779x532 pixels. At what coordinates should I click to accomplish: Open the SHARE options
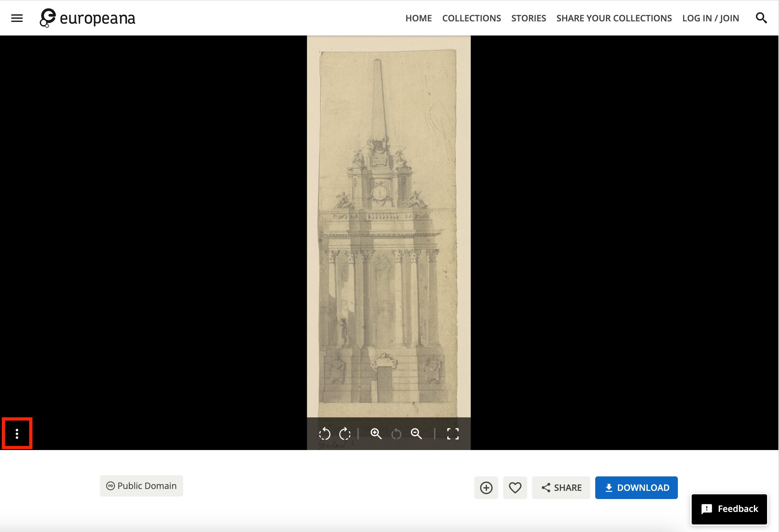[561, 487]
